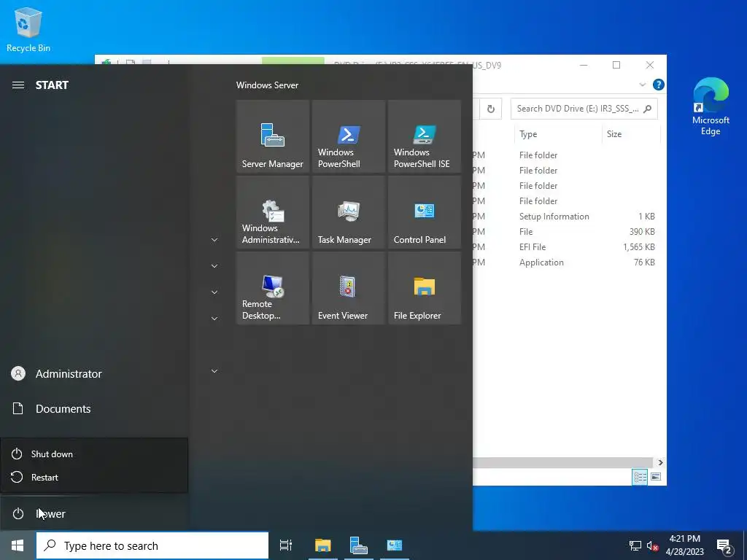Expand the third app list chevron
The width and height of the screenshot is (747, 560).
pos(214,292)
